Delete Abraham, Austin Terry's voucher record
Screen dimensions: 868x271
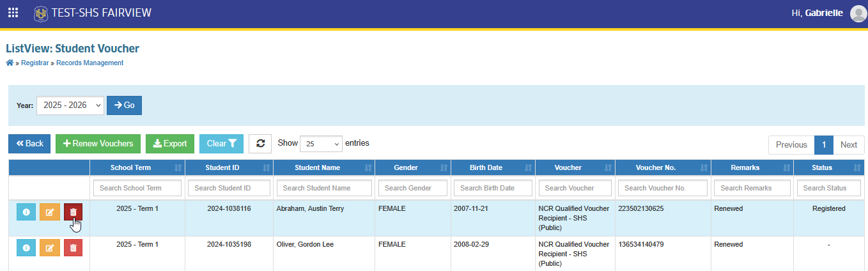click(73, 213)
